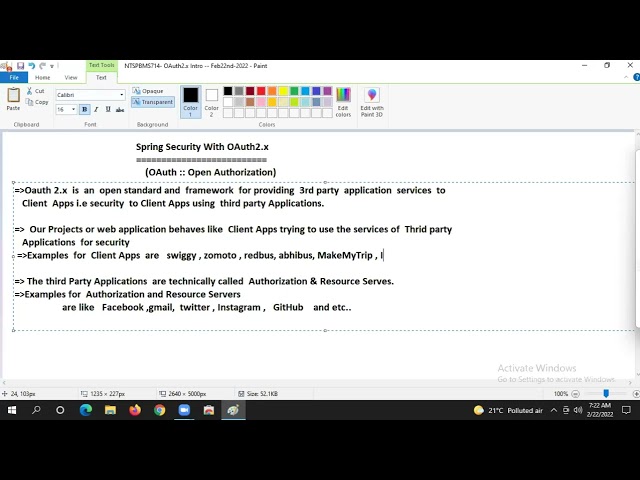Toggle Italic text formatting
The image size is (640, 480).
coord(96,109)
